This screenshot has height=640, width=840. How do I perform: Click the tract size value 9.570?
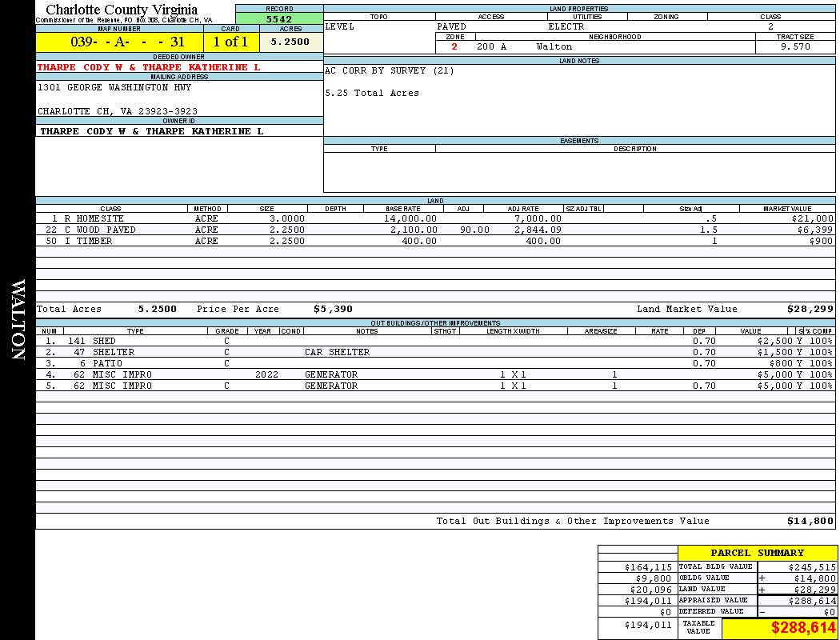point(794,46)
